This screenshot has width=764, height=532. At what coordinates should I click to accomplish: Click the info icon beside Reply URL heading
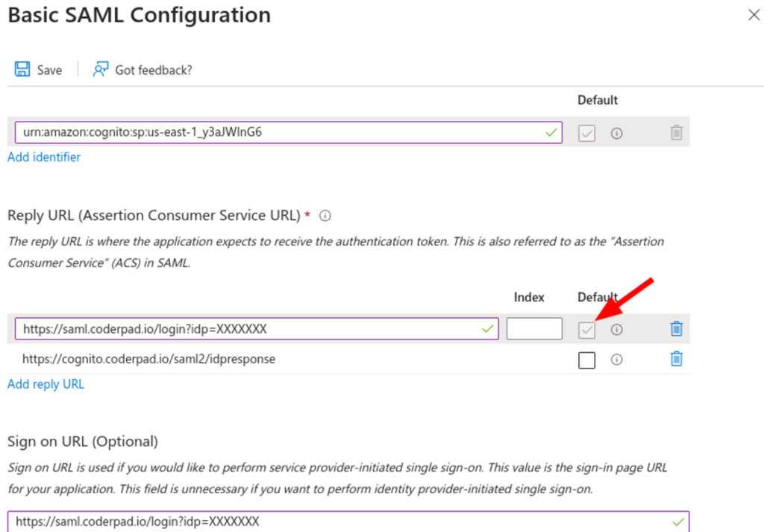(x=325, y=216)
